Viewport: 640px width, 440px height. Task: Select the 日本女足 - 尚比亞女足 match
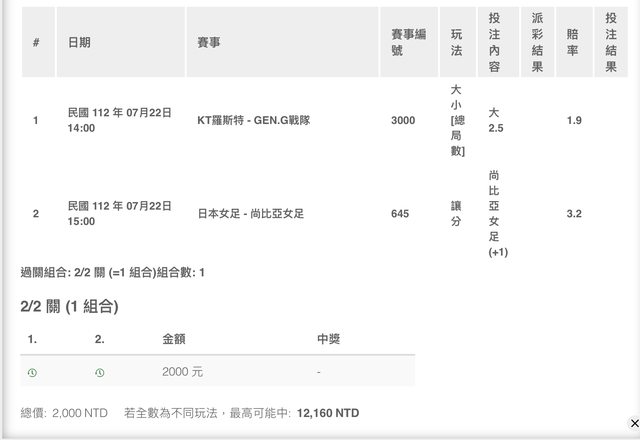point(250,214)
